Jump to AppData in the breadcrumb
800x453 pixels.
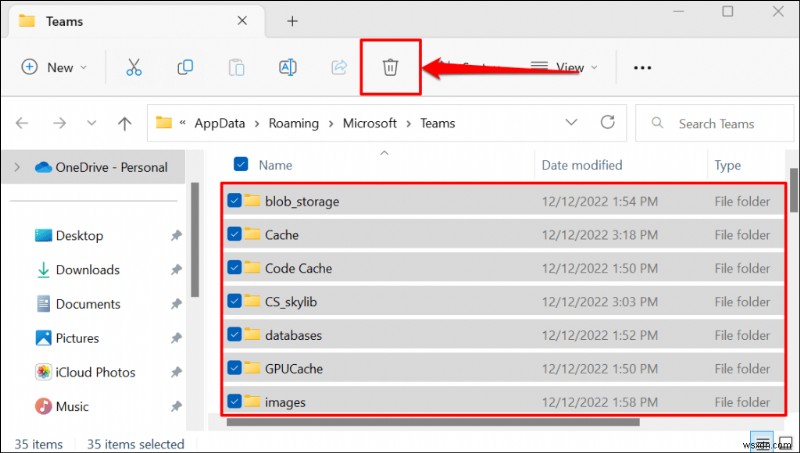[219, 123]
